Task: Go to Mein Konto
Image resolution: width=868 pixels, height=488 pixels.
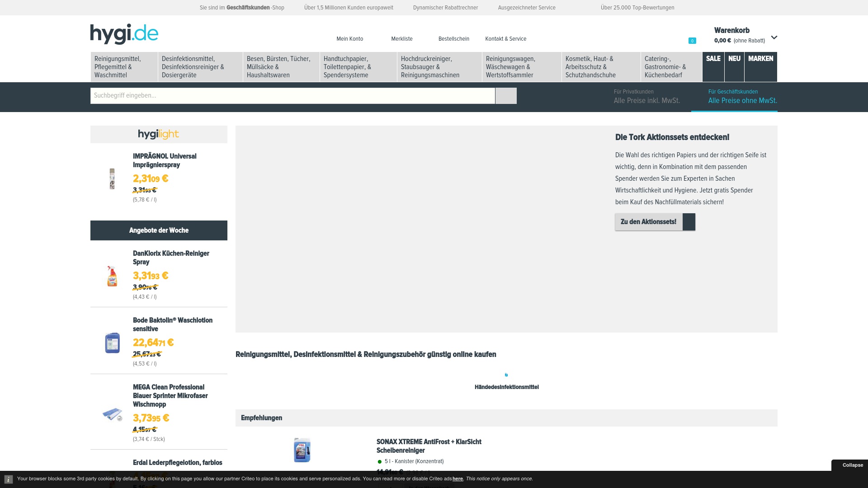Action: (x=349, y=39)
